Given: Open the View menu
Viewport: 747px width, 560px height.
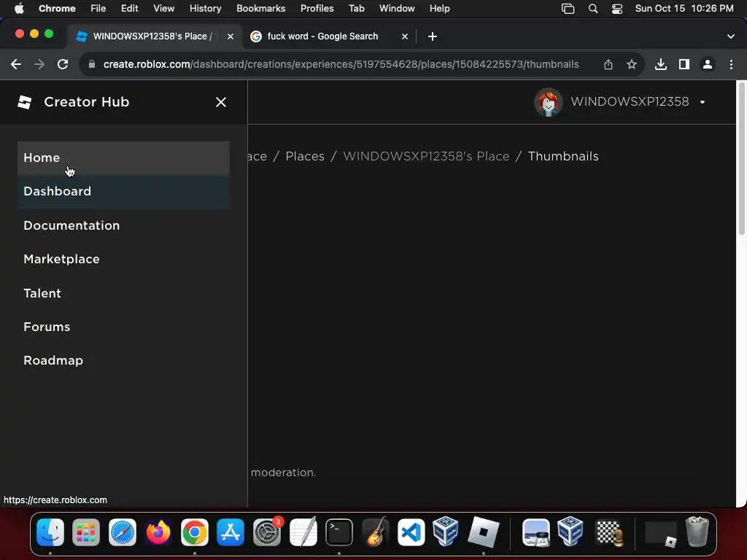Looking at the screenshot, I should 164,9.
